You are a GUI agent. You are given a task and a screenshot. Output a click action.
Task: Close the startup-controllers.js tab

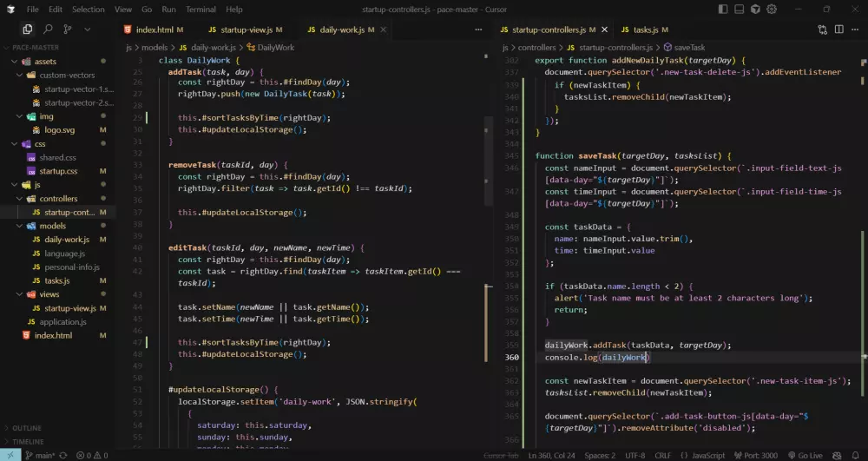(604, 30)
